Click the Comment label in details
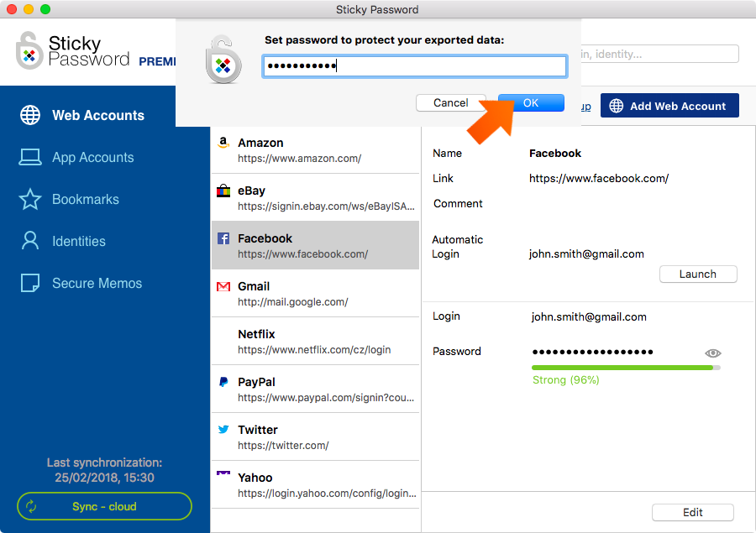The height and width of the screenshot is (533, 756). pos(458,203)
